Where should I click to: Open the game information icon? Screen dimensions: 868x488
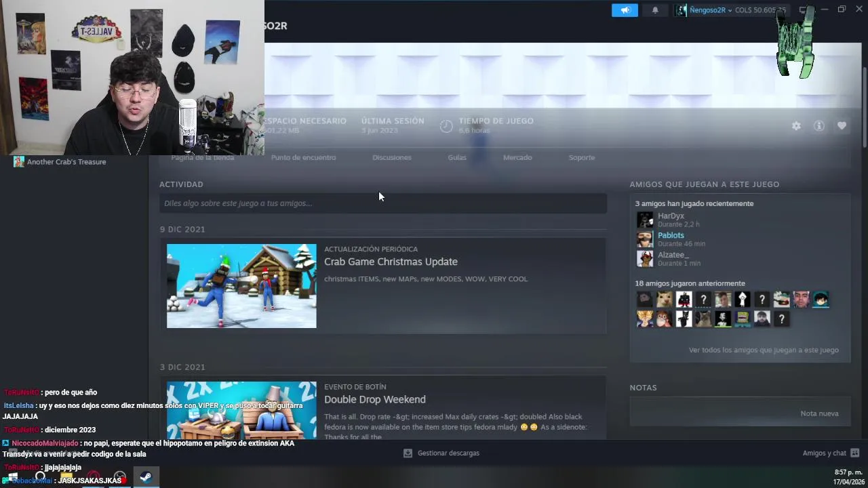coord(819,126)
